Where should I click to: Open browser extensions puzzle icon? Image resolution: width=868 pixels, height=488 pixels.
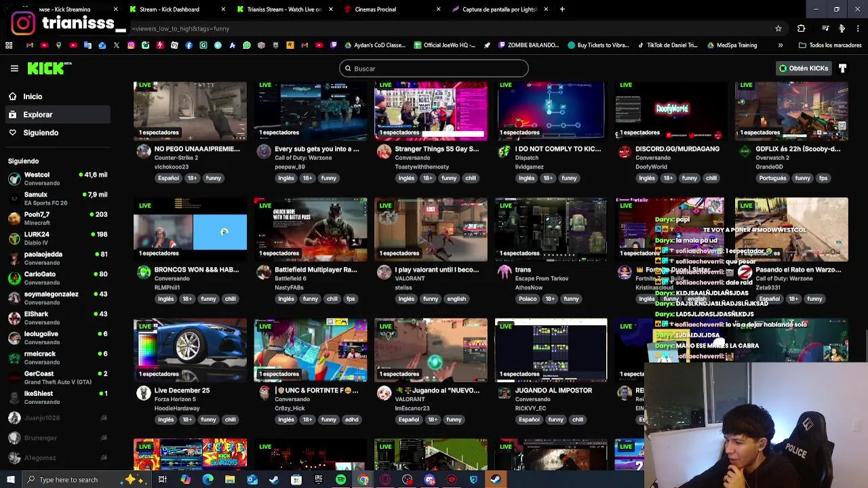[x=802, y=28]
